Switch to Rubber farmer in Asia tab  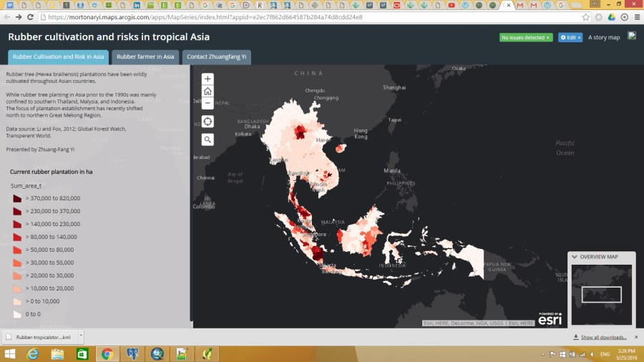coord(145,57)
